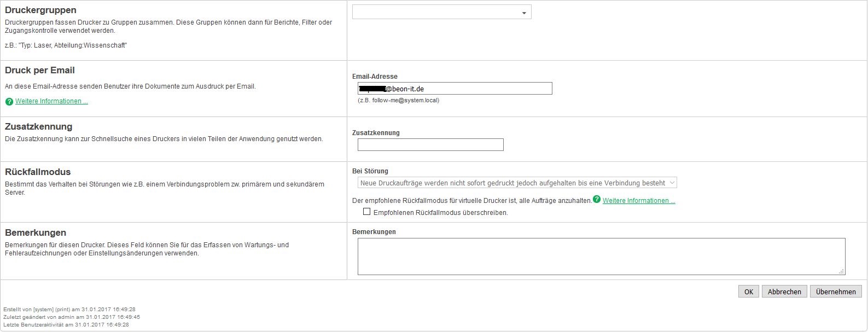Click the chevron on the Bei Störung selector

tap(672, 183)
